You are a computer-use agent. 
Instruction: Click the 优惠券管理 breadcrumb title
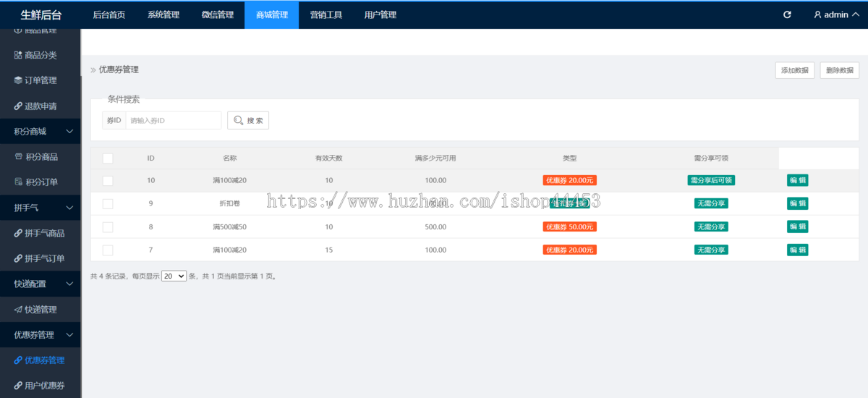pos(119,70)
